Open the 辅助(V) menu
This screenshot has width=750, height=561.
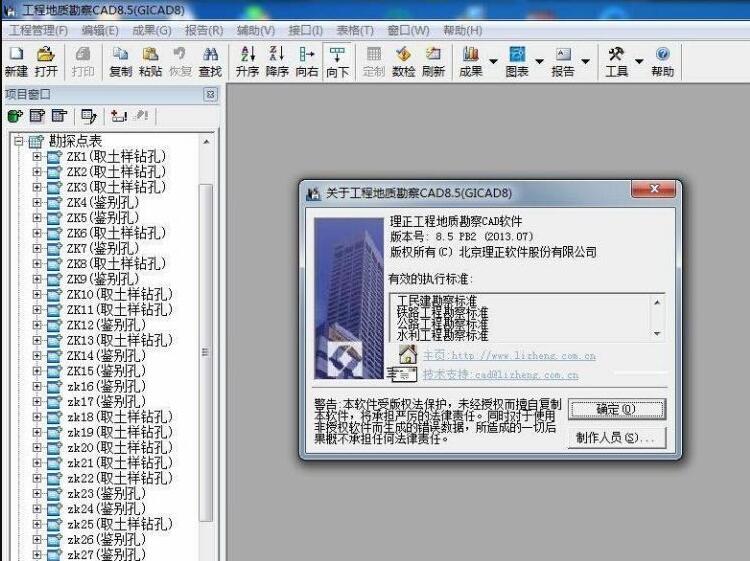coord(256,31)
